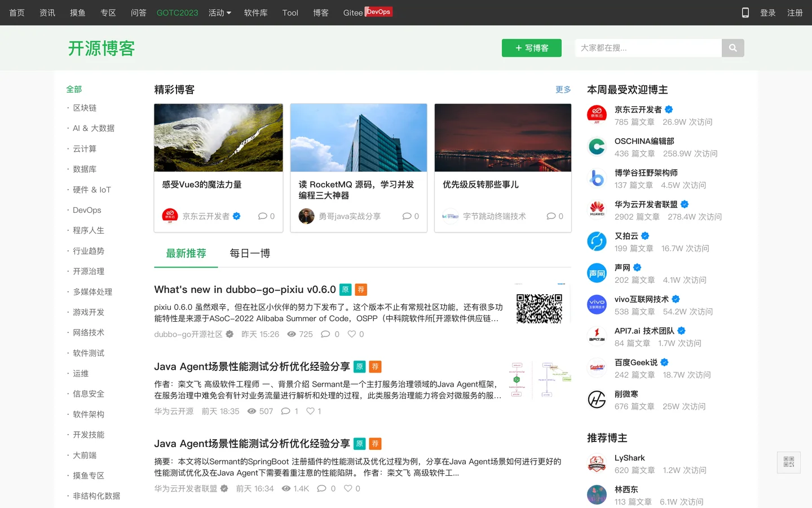Click comment icon on RocketMQ card
Image resolution: width=812 pixels, height=508 pixels.
pyautogui.click(x=407, y=216)
